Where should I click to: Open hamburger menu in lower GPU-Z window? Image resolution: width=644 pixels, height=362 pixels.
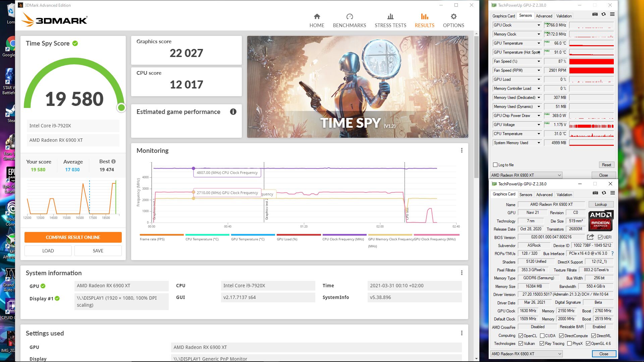point(612,193)
